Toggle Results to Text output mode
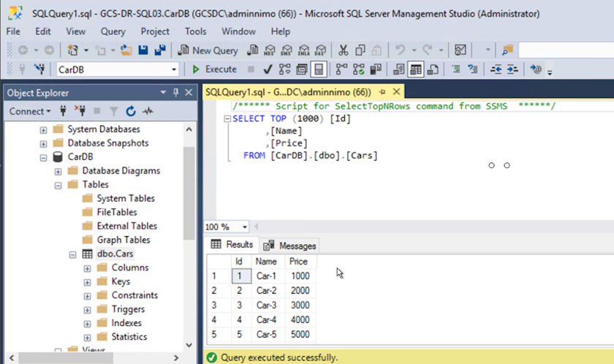Viewport: 614px width, 364px height. [398, 69]
